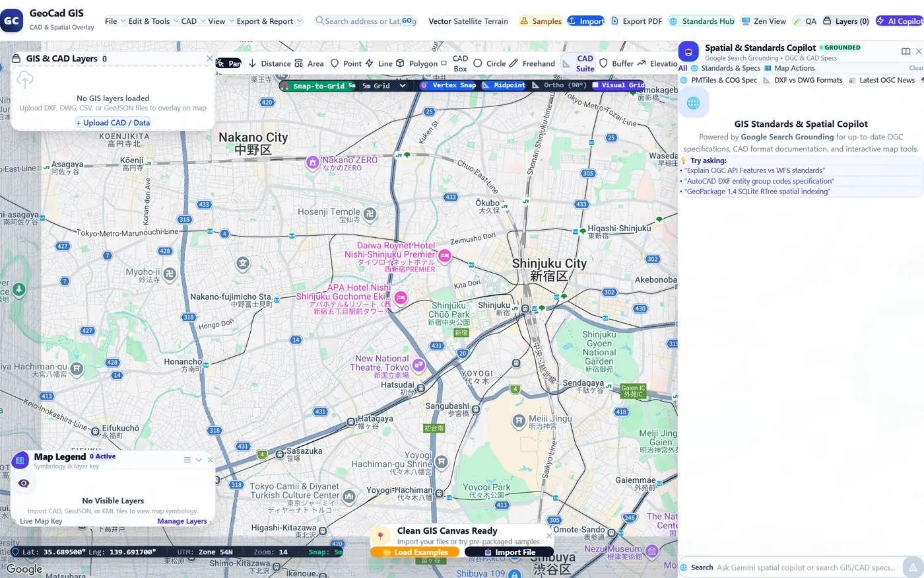Expand the Edit & Tools menu
Screen dimensions: 924x578
point(153,21)
